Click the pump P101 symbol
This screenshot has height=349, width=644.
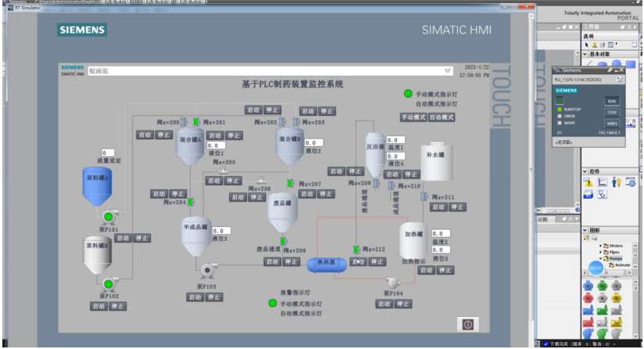(x=109, y=216)
